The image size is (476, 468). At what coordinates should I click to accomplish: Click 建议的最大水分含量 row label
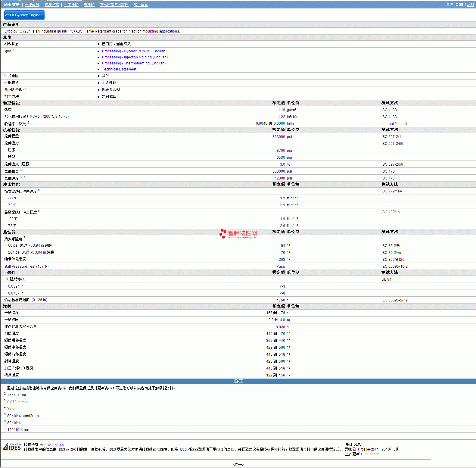pos(20,326)
